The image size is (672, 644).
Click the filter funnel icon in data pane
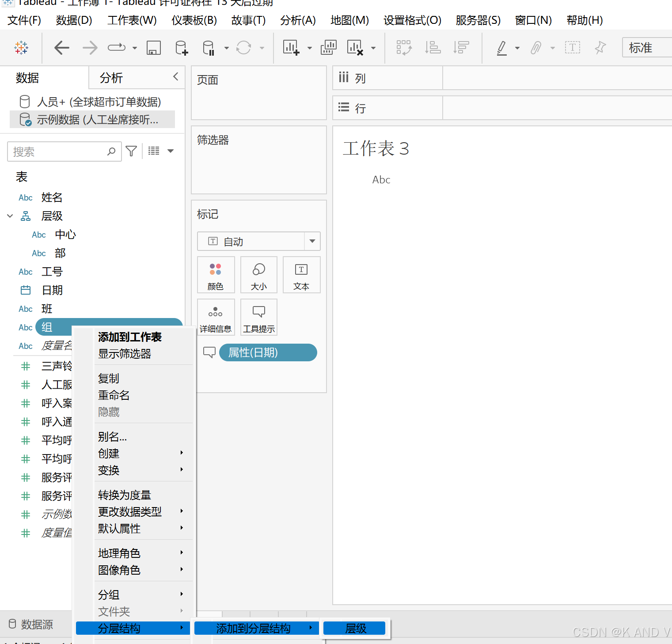(131, 152)
